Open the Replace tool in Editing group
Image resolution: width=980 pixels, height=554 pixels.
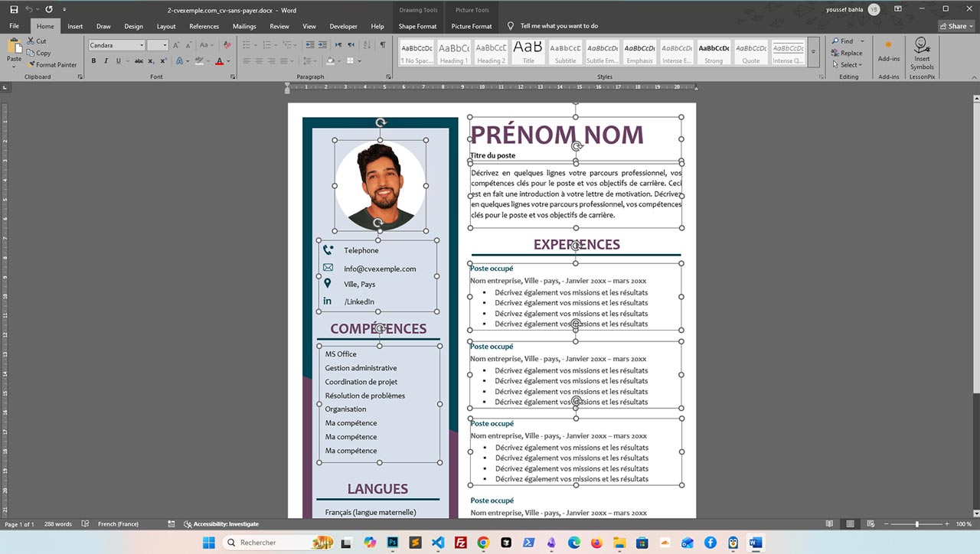847,53
